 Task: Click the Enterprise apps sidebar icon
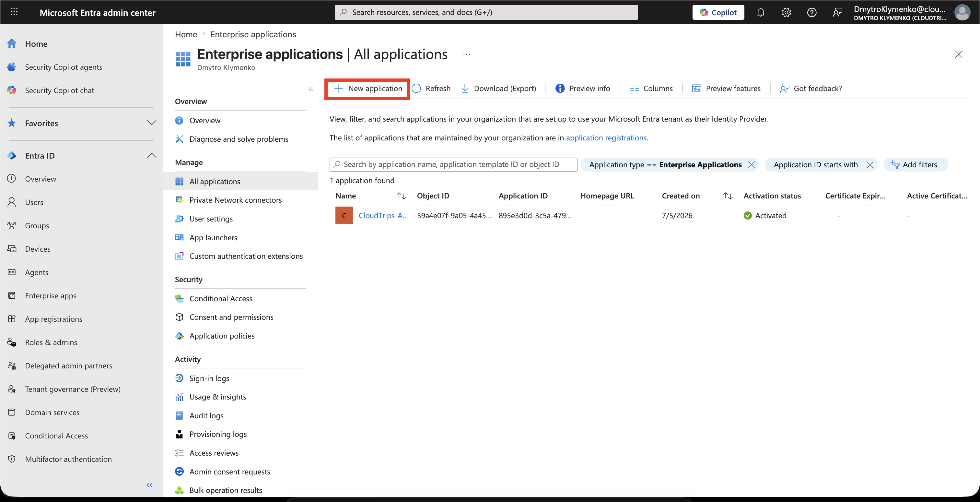point(12,295)
